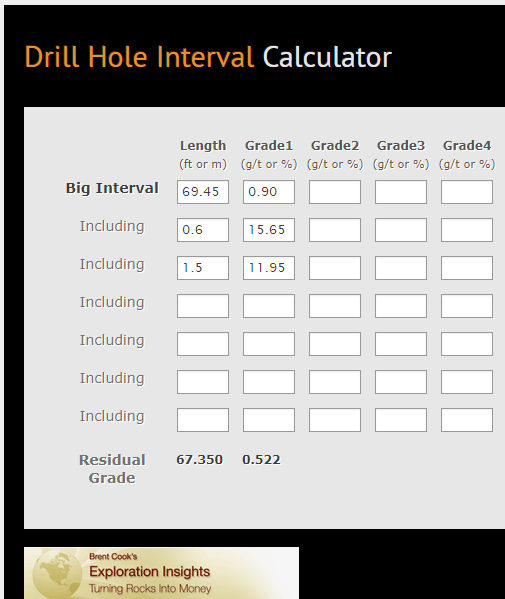Select the third Including row Grade1 field
Screen dimensions: 505x599
269,306
